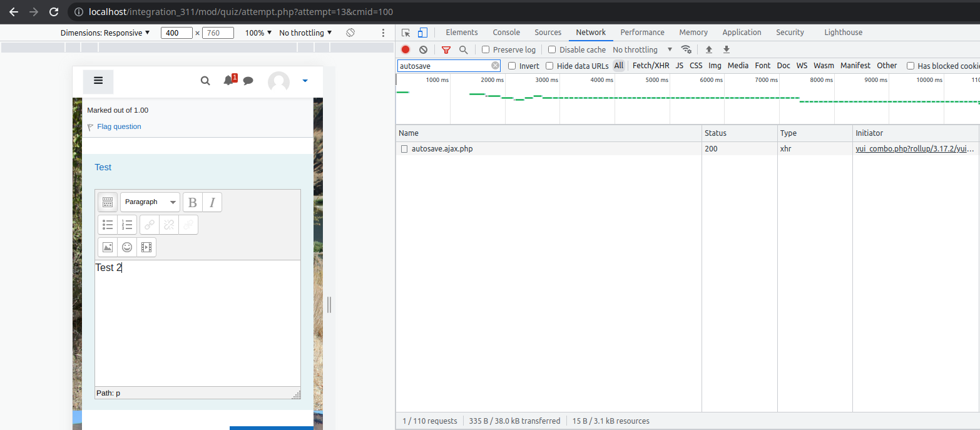Import HAR file upload icon
The image size is (980, 430).
[709, 49]
